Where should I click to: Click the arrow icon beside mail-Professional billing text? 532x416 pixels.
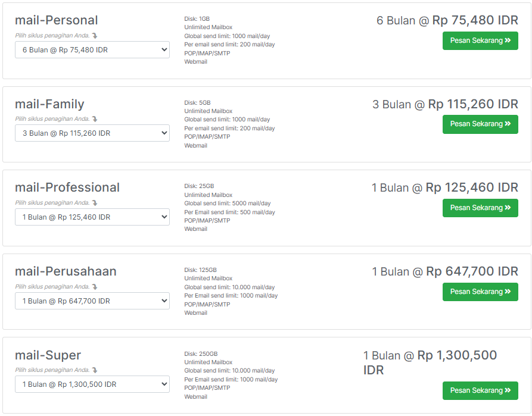coord(94,202)
